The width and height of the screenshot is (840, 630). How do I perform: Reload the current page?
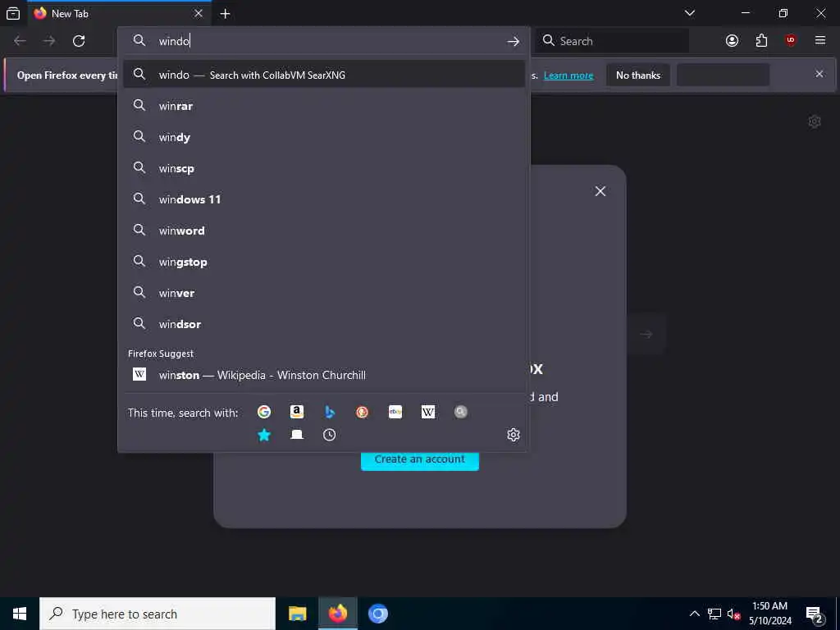point(79,41)
